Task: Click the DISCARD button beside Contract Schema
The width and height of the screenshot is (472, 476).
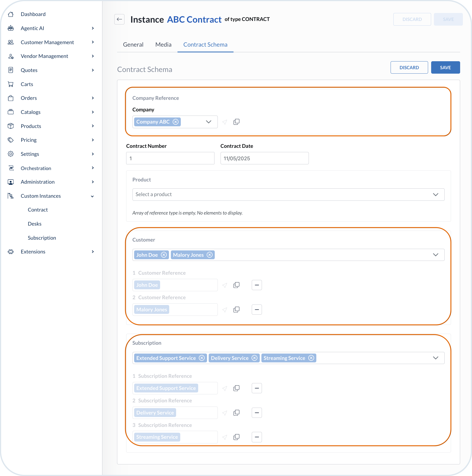Action: (409, 68)
